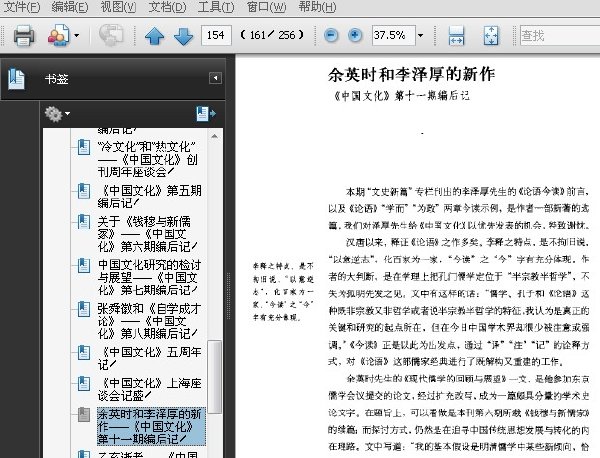Click the page count text (161 / 256)
This screenshot has height=458, width=600.
272,35
